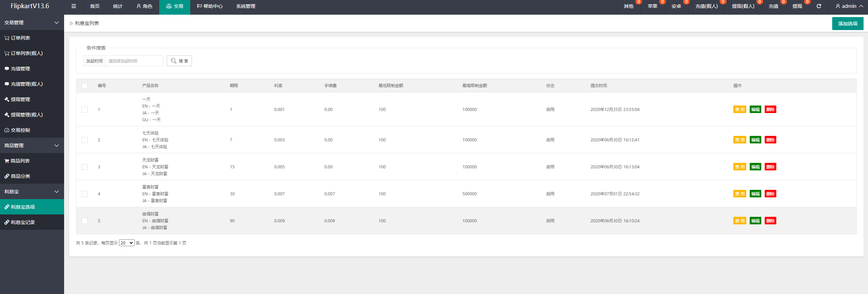Image resolution: width=868 pixels, height=294 pixels.
Task: Click 提现 notification item in top bar
Action: (x=797, y=6)
